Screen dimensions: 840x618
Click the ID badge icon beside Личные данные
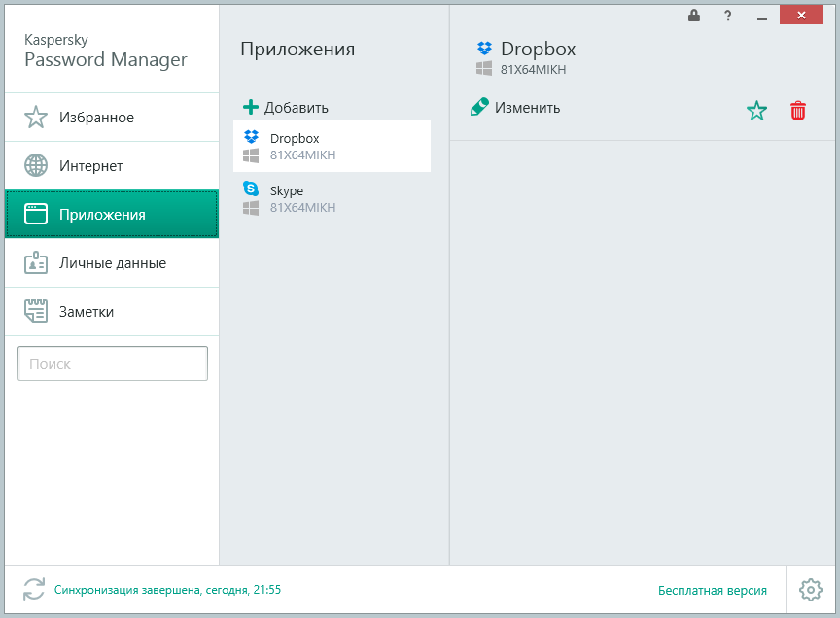(x=36, y=262)
